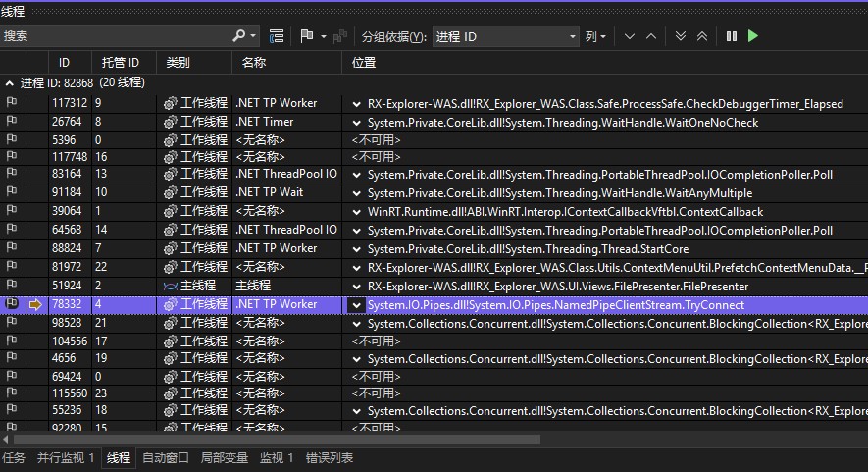Click expand call stacks single-chevron down icon
The width and height of the screenshot is (868, 472).
coord(629,36)
